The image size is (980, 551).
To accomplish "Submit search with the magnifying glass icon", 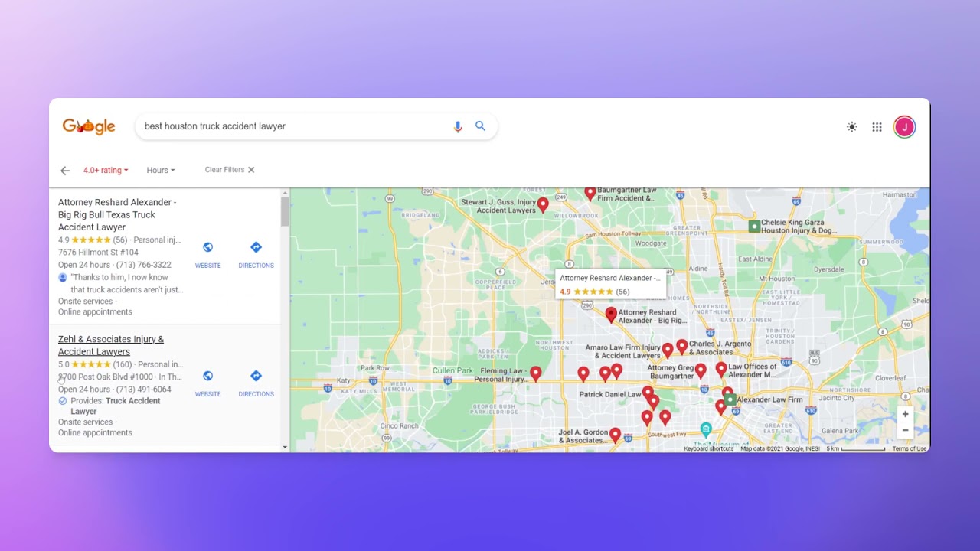I will pos(480,126).
